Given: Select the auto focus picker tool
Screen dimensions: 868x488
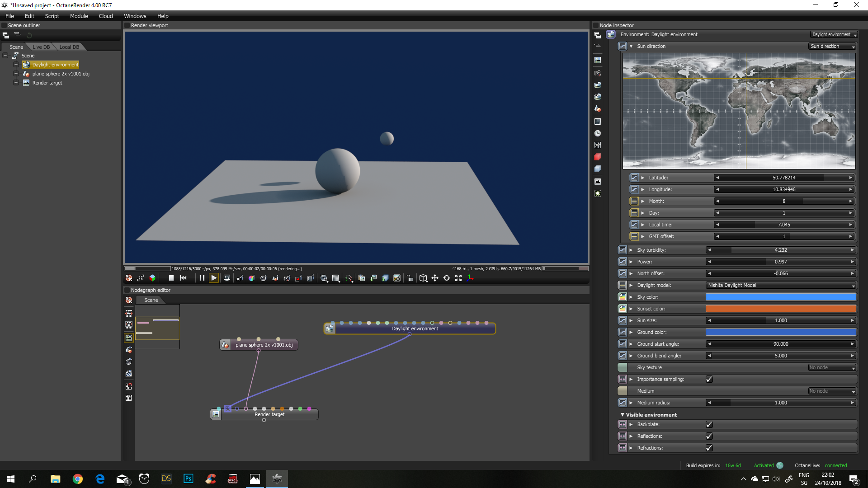Looking at the screenshot, I should pos(240,278).
